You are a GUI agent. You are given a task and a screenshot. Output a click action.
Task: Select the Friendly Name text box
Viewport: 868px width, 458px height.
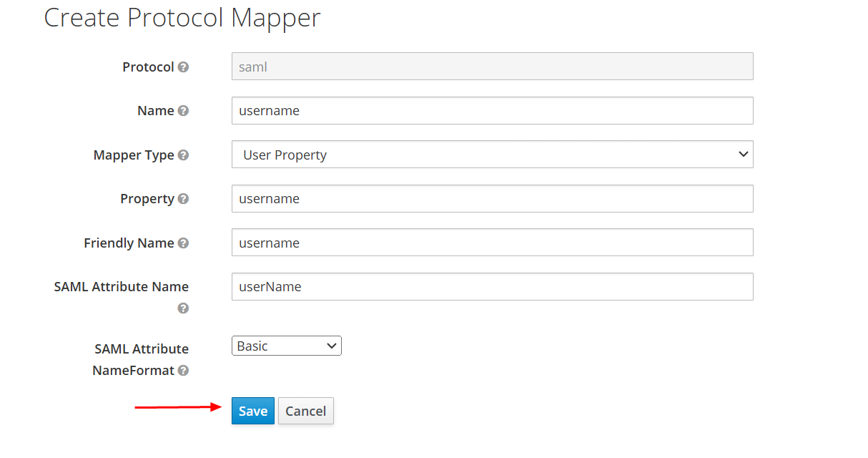(492, 243)
